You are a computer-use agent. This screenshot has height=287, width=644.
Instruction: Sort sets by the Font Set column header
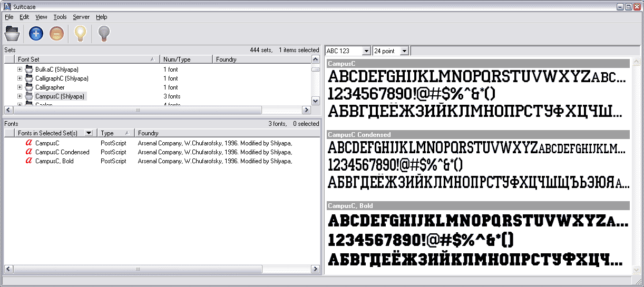pos(87,60)
